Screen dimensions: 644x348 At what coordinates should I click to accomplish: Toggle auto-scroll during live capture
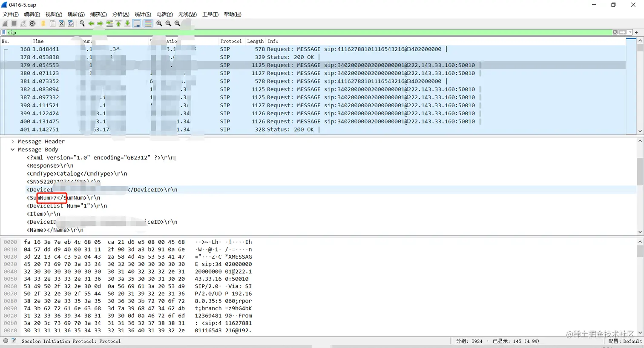[x=137, y=23]
